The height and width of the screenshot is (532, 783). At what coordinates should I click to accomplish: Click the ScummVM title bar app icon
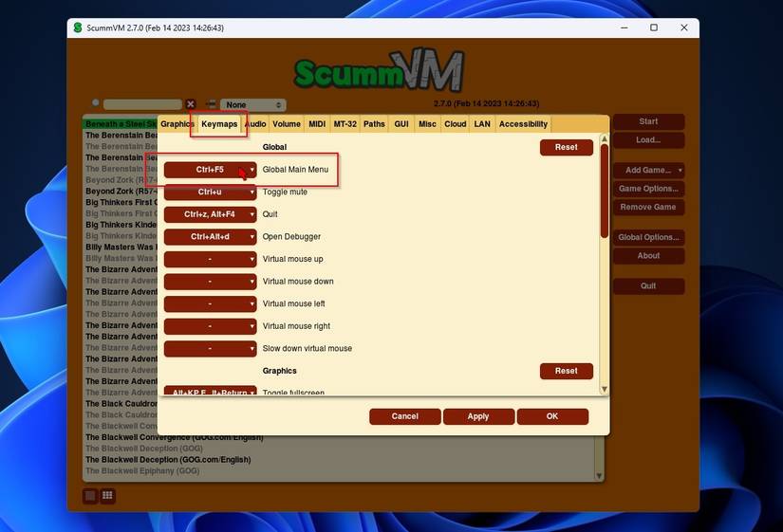(78, 28)
